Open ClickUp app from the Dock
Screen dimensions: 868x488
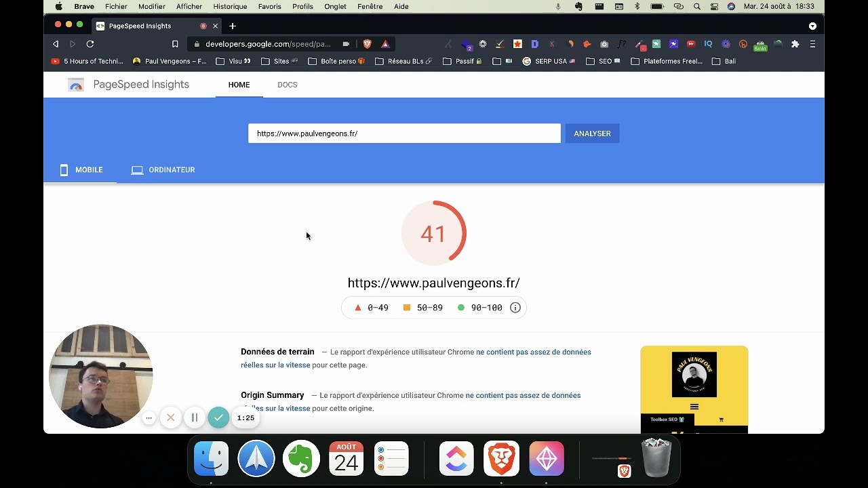pos(456,459)
